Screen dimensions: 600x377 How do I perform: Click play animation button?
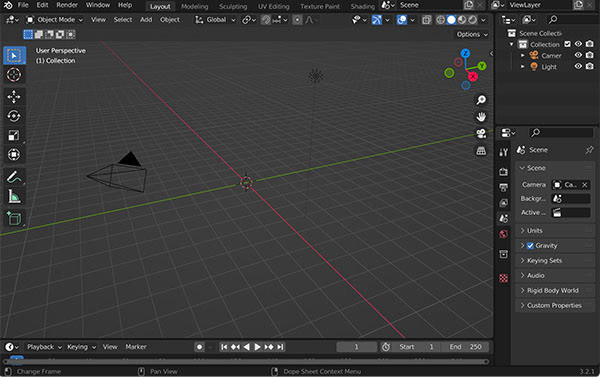pos(258,347)
